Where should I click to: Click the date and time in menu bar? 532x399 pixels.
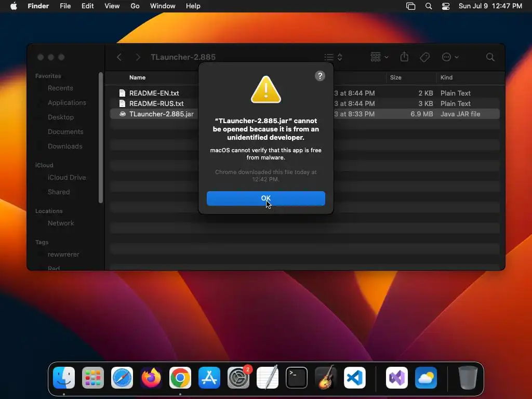(x=490, y=6)
